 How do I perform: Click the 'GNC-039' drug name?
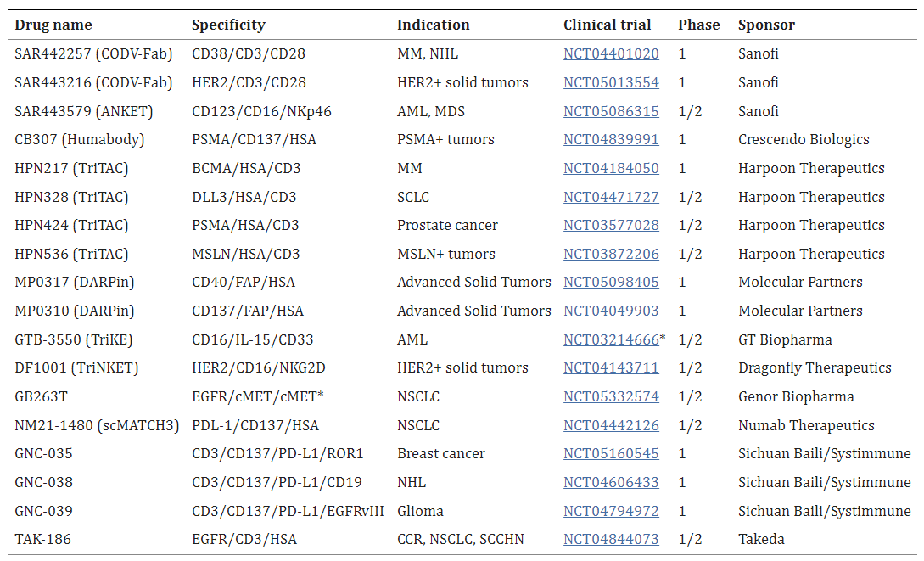[43, 511]
